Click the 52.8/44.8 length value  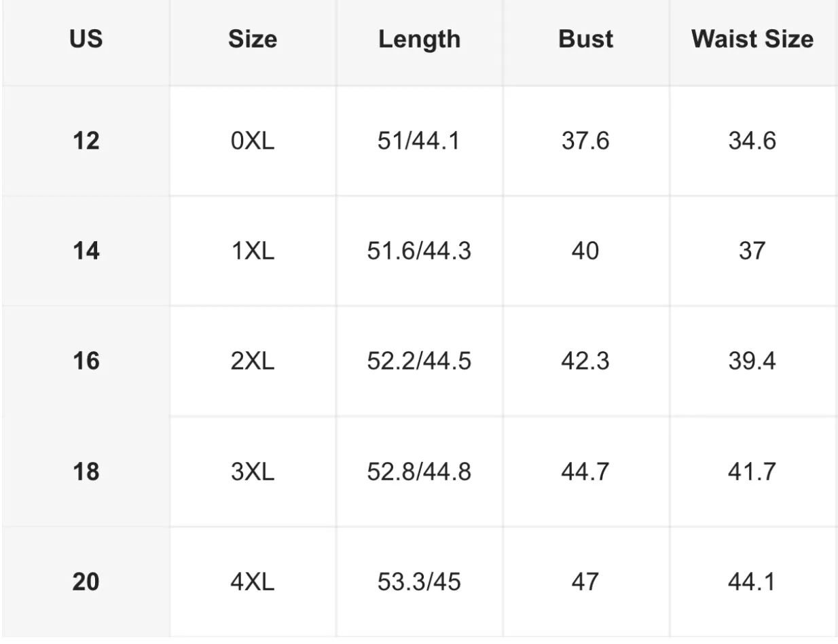point(419,471)
